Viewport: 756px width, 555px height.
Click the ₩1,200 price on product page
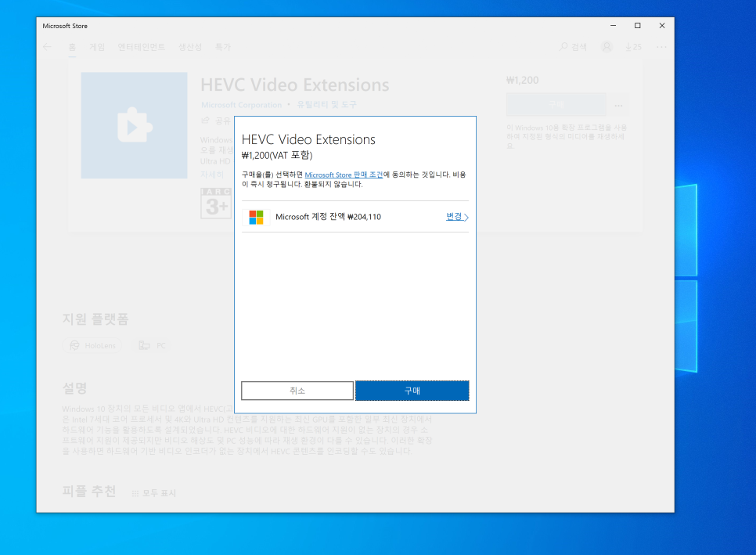click(x=523, y=80)
